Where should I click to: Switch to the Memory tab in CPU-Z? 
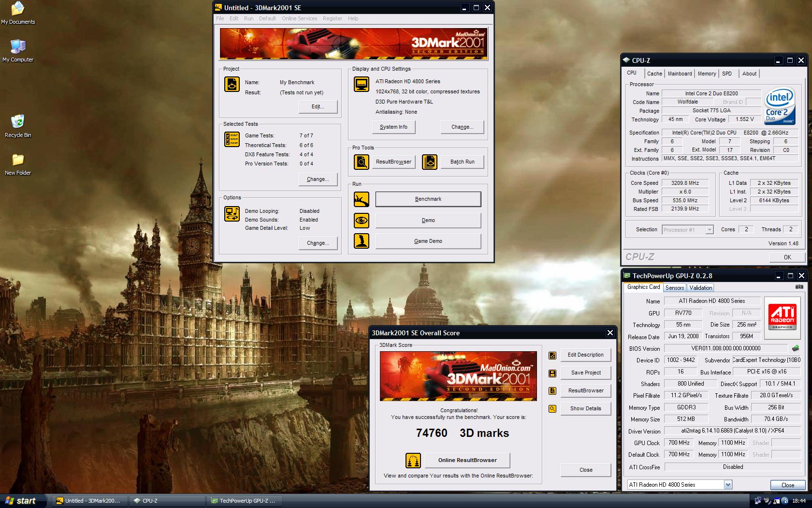707,74
